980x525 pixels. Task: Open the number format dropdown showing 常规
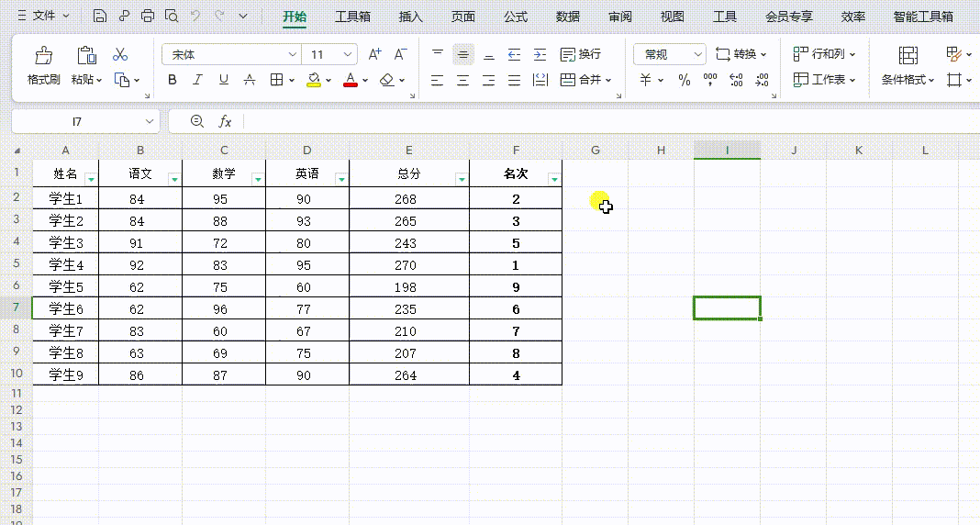coord(697,55)
